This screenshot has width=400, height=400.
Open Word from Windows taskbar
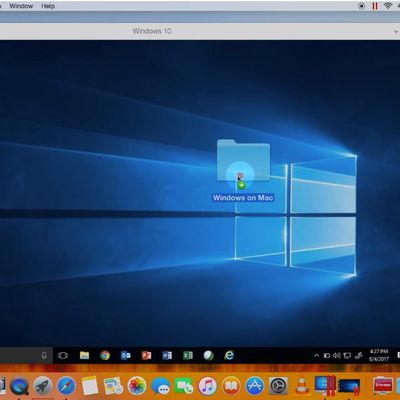click(x=167, y=355)
